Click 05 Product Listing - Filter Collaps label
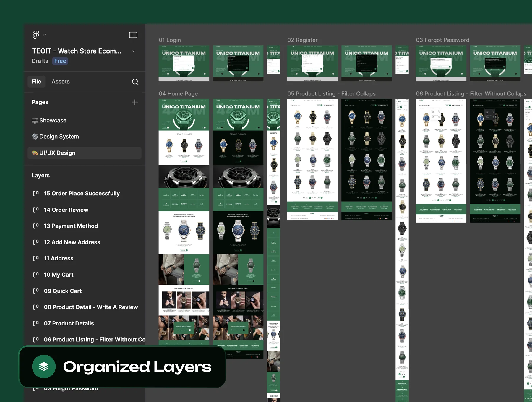 coord(331,94)
